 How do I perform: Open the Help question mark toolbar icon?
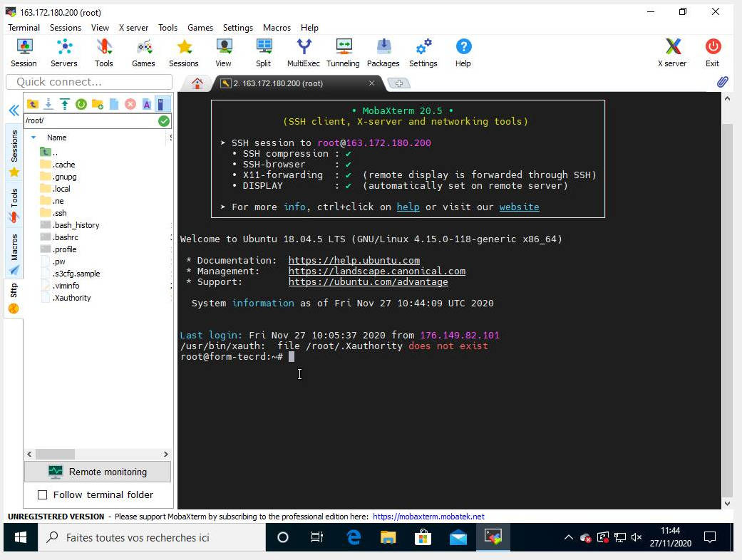463,53
